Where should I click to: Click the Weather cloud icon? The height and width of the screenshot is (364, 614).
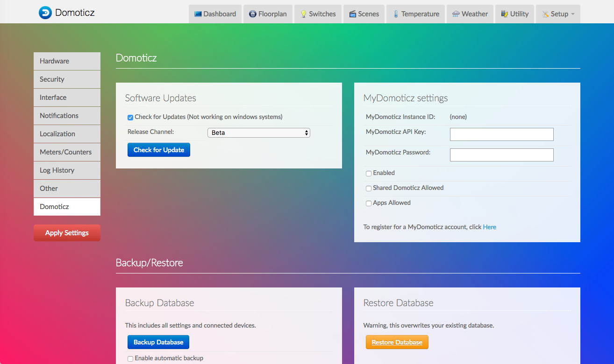click(x=456, y=14)
